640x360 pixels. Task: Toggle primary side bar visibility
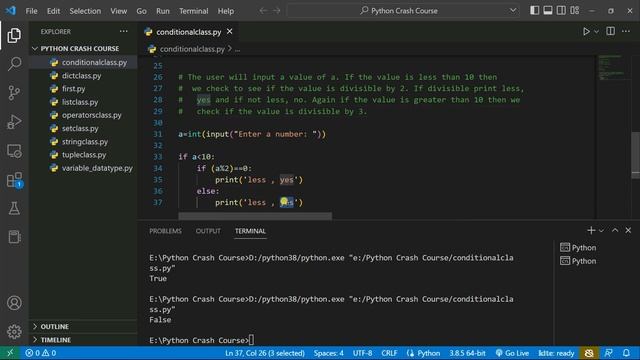pos(534,11)
